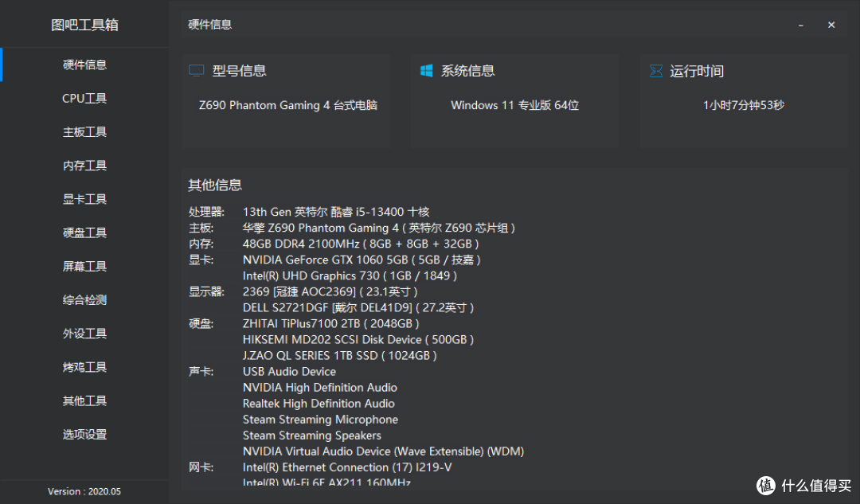Minimize the 图吧工具箱 window
Viewport: 860px width, 504px height.
[x=801, y=25]
